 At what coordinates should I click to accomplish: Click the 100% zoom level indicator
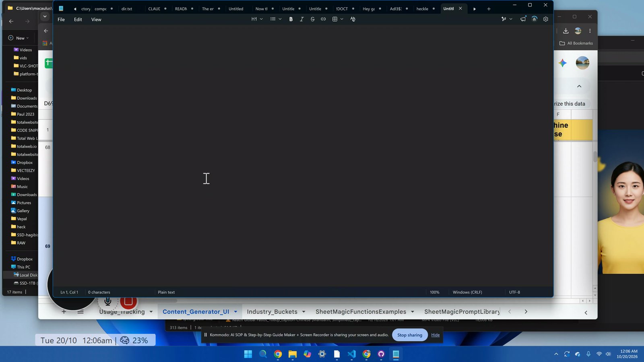point(435,292)
